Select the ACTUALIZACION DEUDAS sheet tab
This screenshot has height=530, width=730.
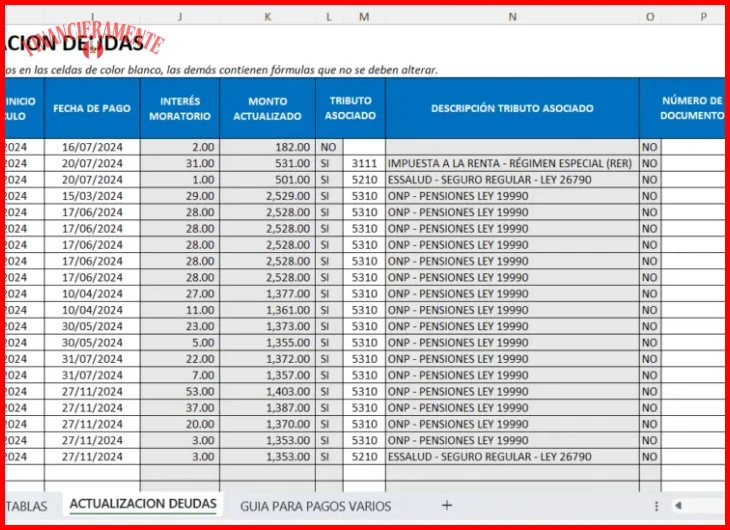pos(143,504)
